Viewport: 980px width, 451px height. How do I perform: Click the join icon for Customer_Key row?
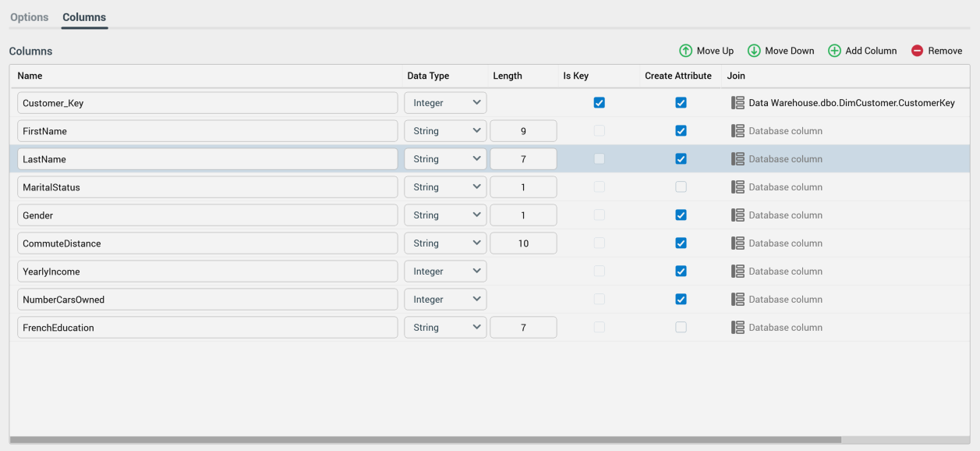[738, 103]
